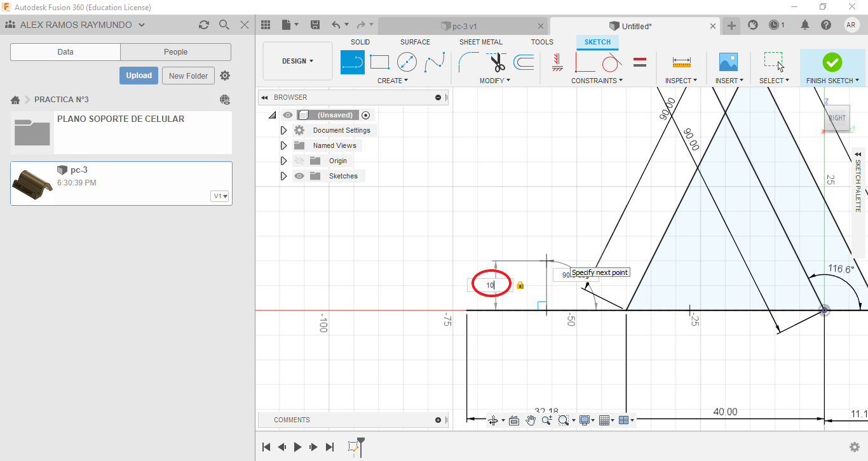Open the extensions icon beside new tab

tap(753, 25)
